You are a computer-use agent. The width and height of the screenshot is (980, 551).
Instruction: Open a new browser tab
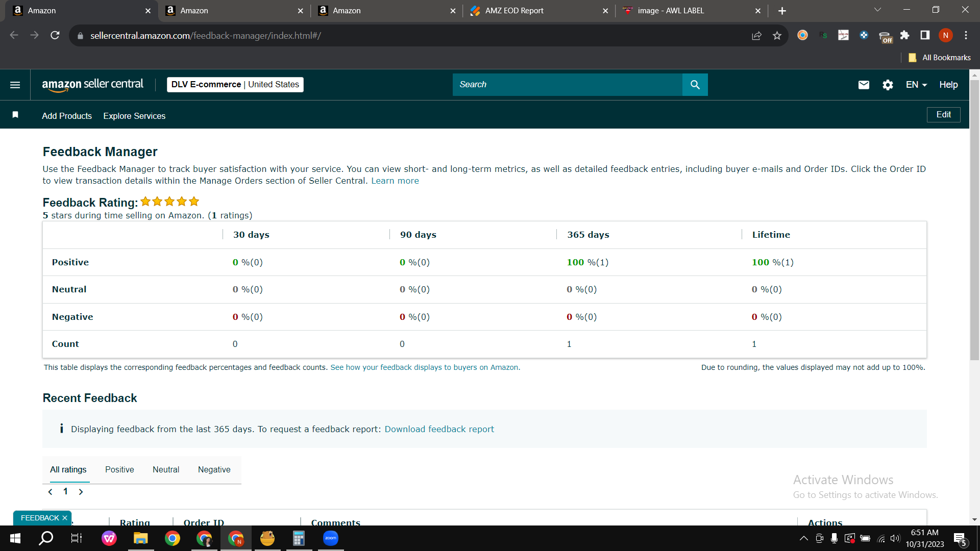[x=782, y=11]
